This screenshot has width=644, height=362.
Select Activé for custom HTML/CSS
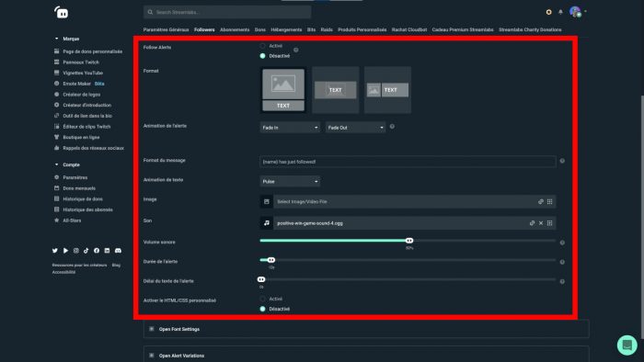tap(263, 299)
